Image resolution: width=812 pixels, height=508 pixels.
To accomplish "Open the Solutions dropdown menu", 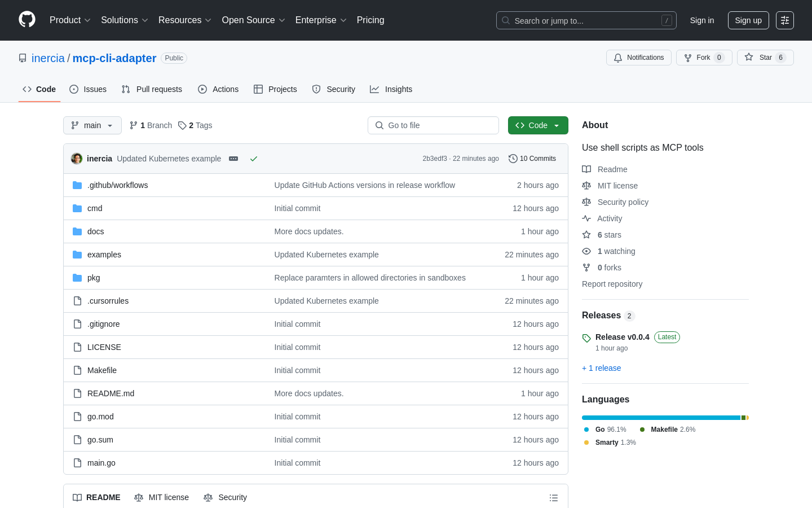I will click(125, 20).
